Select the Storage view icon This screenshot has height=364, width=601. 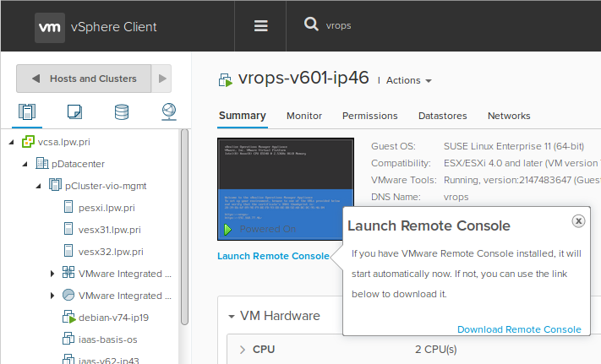[x=122, y=111]
